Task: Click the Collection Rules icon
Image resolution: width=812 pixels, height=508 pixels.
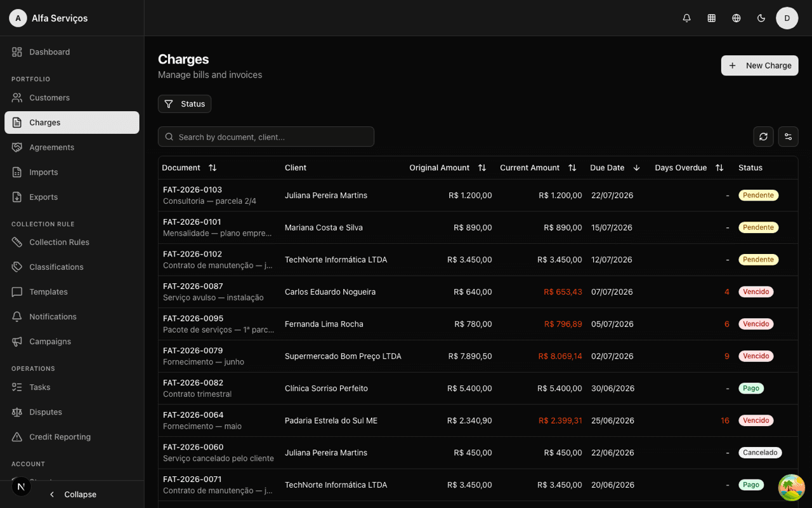Action: (17, 242)
